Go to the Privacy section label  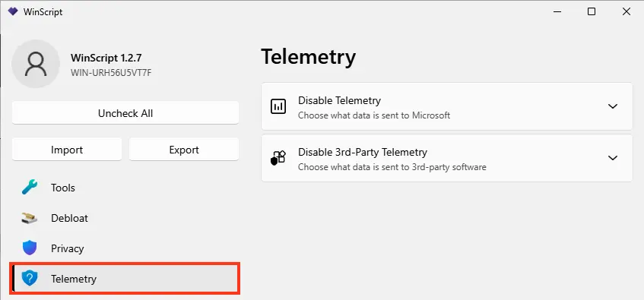tap(68, 248)
